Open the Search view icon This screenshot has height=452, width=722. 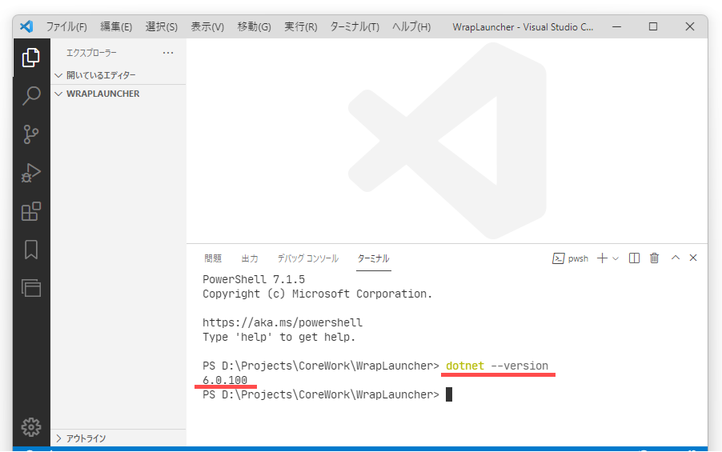click(x=31, y=96)
